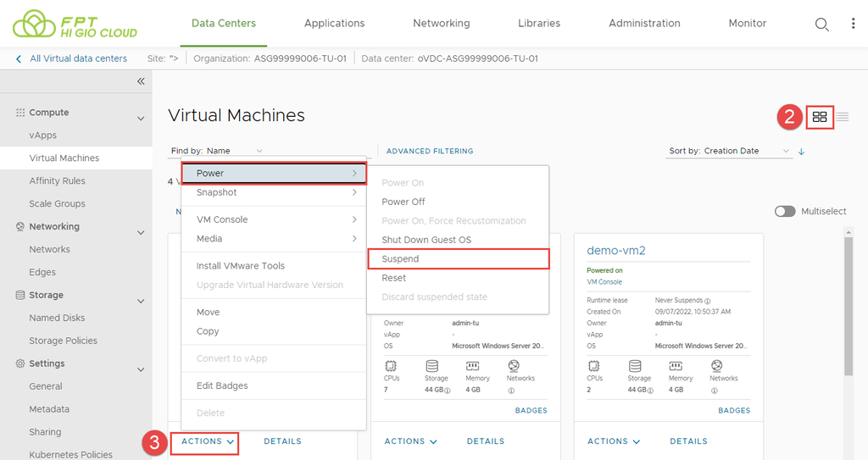Open the Sort by Creation Date dropdown

click(x=729, y=151)
